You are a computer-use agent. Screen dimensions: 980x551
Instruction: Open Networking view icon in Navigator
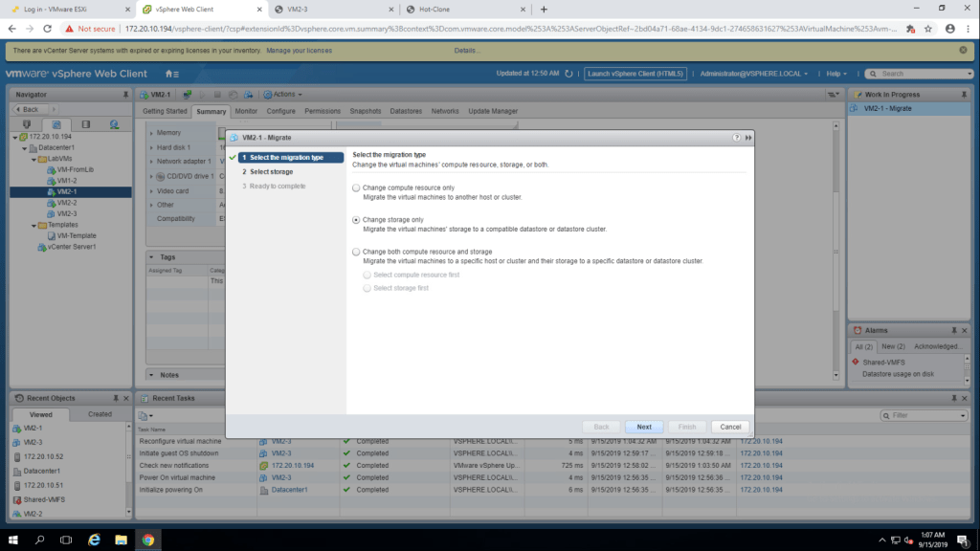pos(114,124)
